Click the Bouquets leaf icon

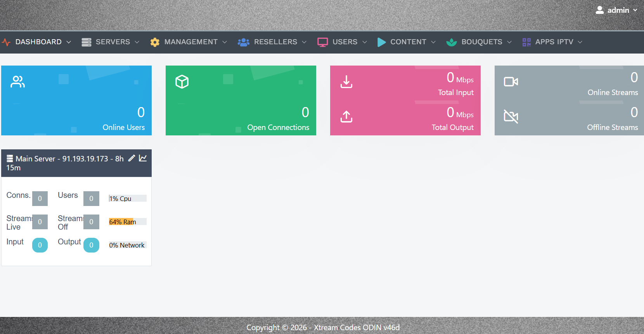point(452,42)
